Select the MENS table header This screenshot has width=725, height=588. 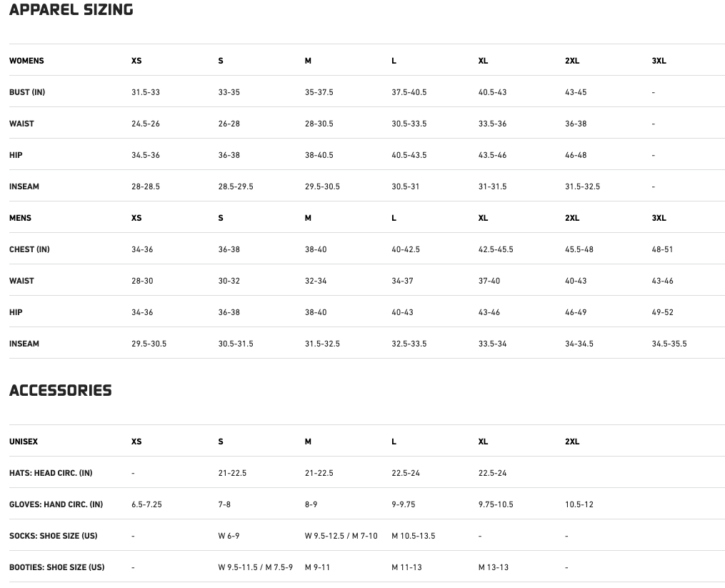[20, 218]
